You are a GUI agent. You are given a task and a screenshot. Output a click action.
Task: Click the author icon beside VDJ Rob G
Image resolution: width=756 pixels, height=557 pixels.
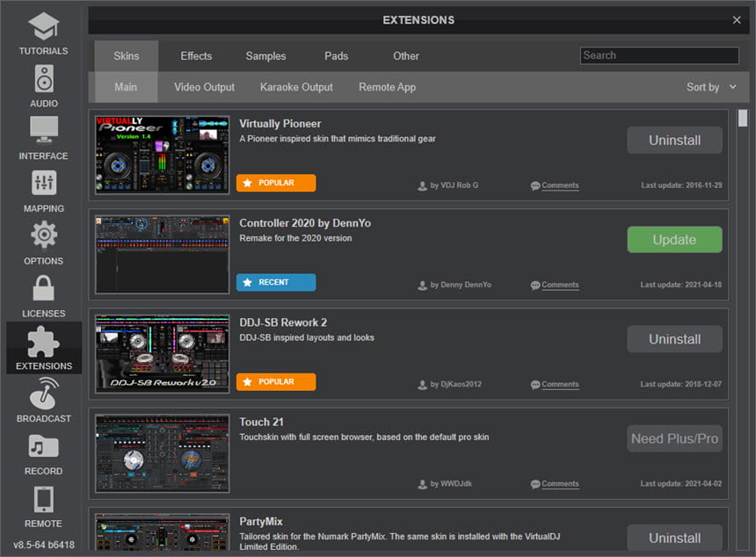pos(422,186)
